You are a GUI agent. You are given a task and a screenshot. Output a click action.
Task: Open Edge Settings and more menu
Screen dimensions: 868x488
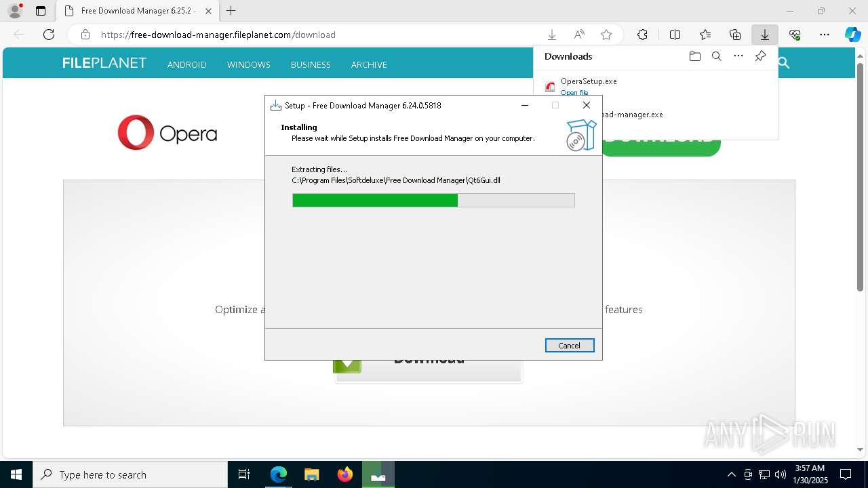(x=825, y=35)
